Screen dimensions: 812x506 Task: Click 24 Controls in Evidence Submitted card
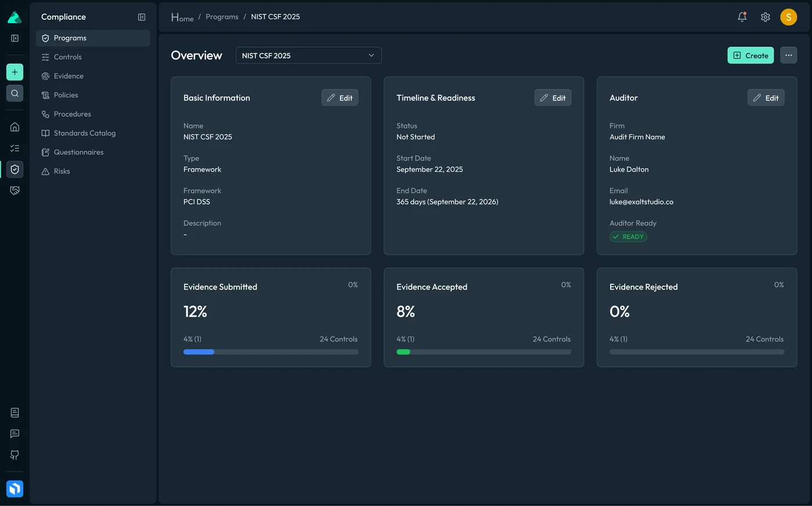(339, 339)
